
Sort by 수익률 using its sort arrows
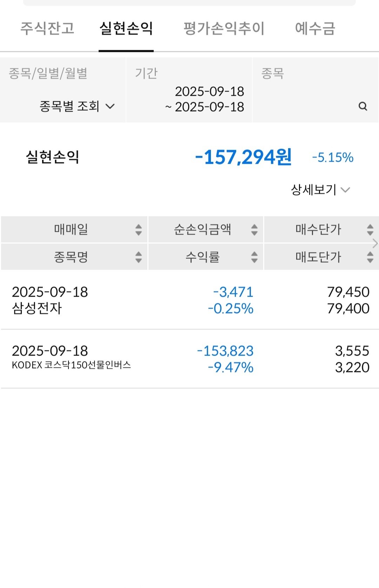tap(254, 257)
